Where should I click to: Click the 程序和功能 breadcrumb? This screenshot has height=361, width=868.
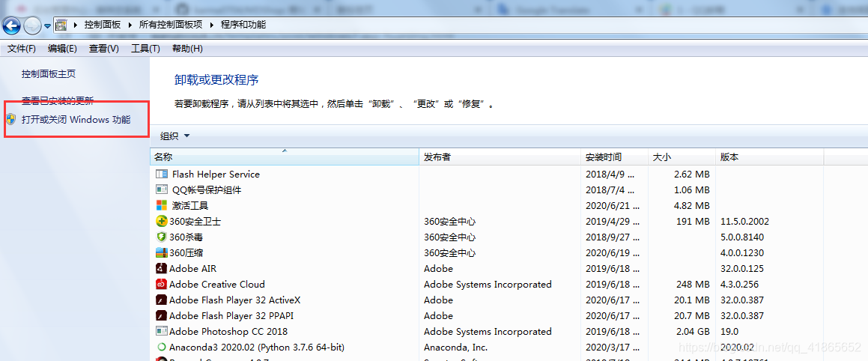click(243, 25)
